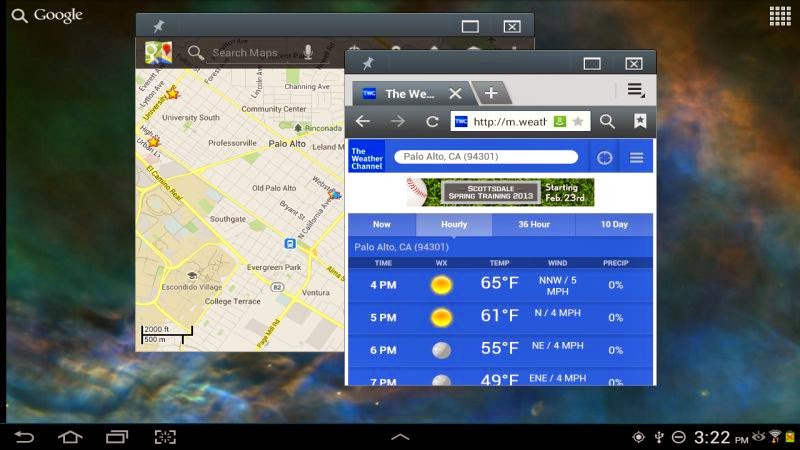This screenshot has width=800, height=450.
Task: Tap the battery status icon
Action: (790, 437)
